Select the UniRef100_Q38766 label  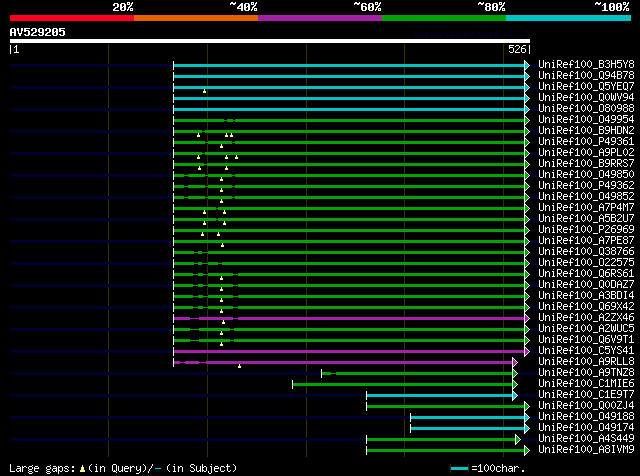tap(586, 252)
